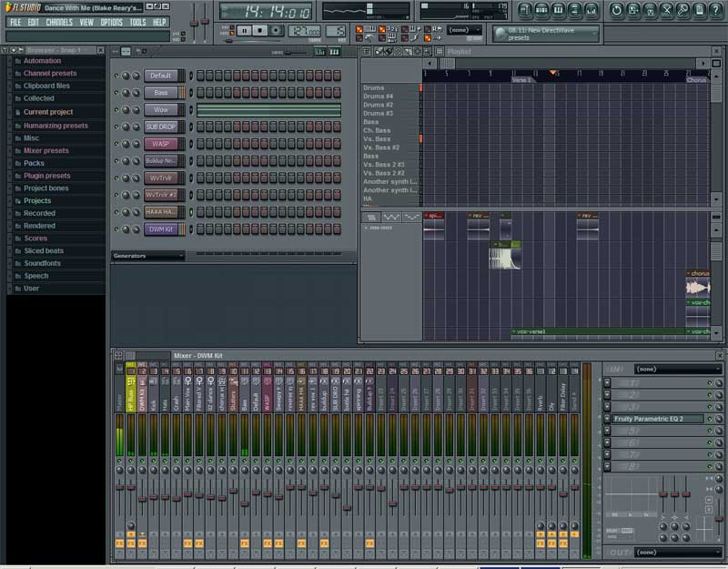Select the wave envelope button in lower playlist
Screen dimensions: 728x569
[x=391, y=217]
